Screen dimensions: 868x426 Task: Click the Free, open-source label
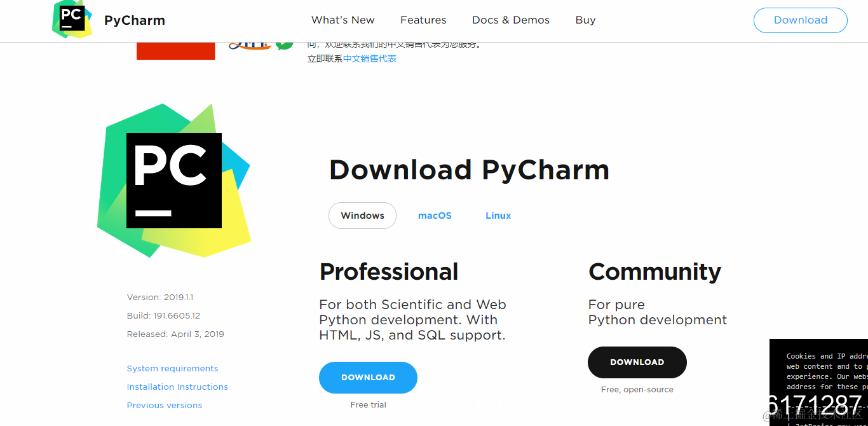[637, 390]
